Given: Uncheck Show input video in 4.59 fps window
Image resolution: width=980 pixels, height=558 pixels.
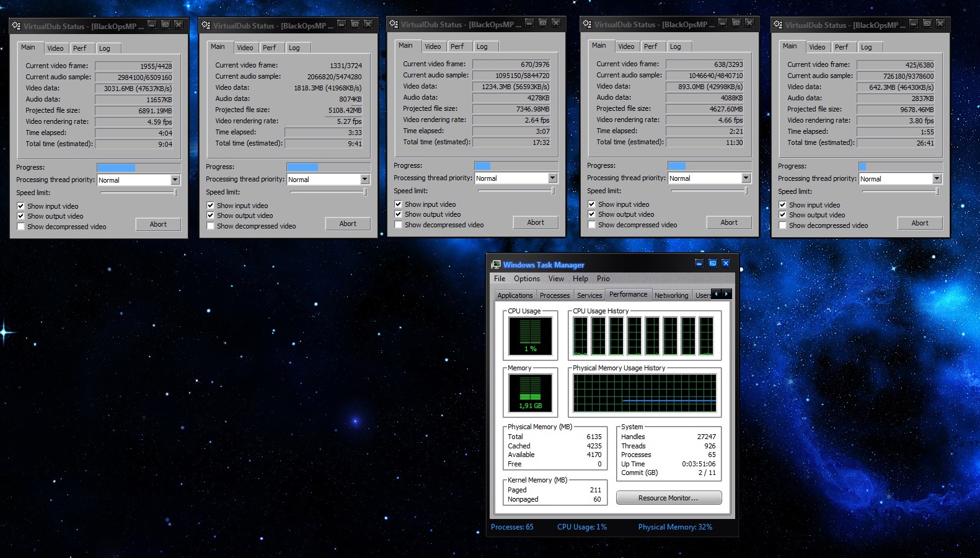Looking at the screenshot, I should point(21,206).
